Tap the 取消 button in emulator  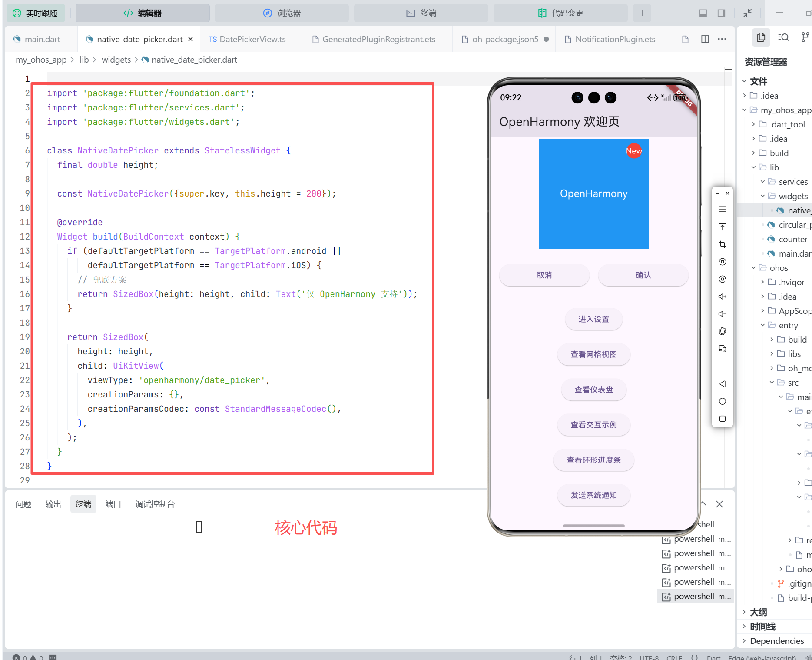point(544,275)
